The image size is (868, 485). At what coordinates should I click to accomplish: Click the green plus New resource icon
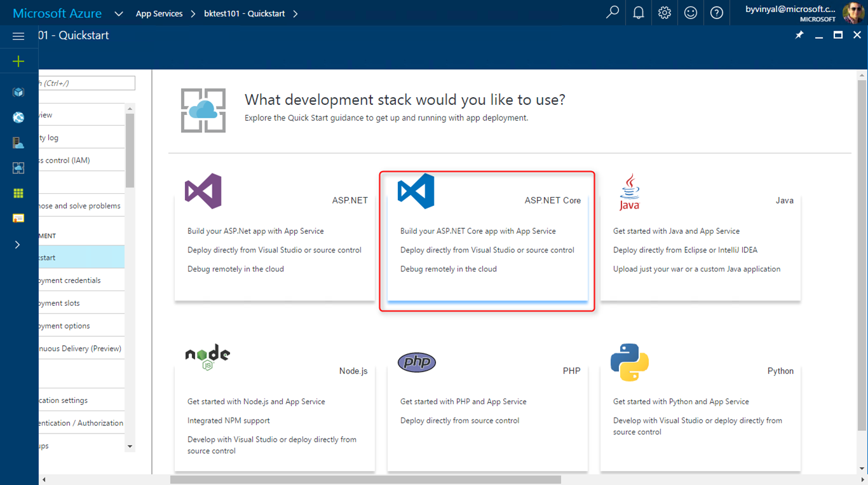tap(18, 62)
